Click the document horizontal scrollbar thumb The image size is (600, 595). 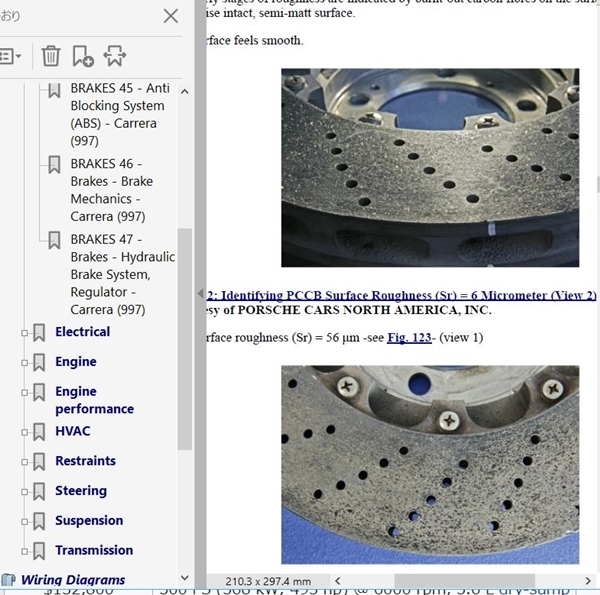(465, 581)
